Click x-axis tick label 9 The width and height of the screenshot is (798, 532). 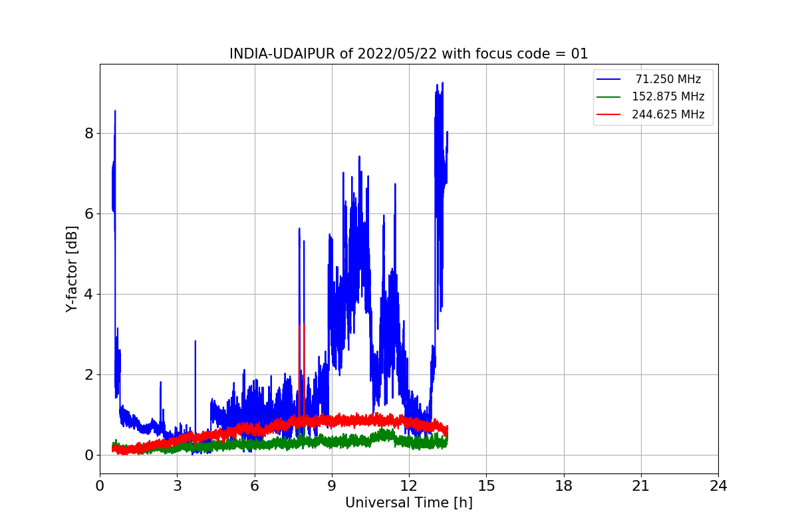coord(332,486)
